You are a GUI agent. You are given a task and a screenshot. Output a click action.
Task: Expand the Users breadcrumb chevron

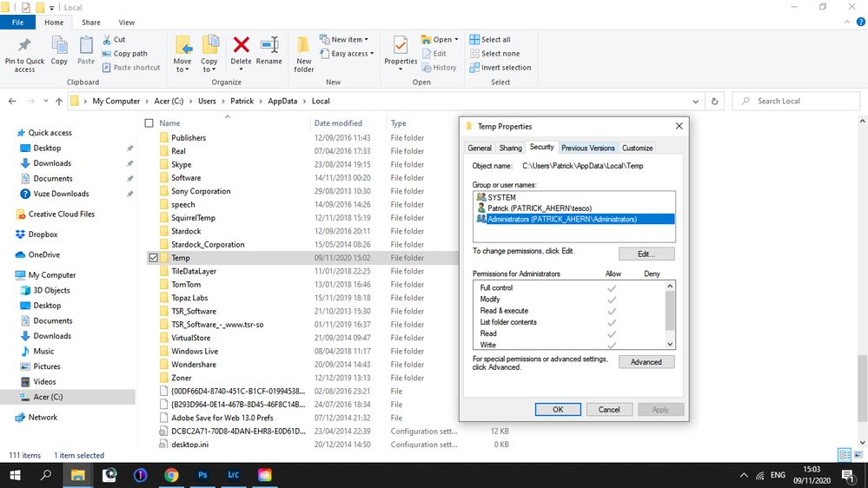point(223,102)
